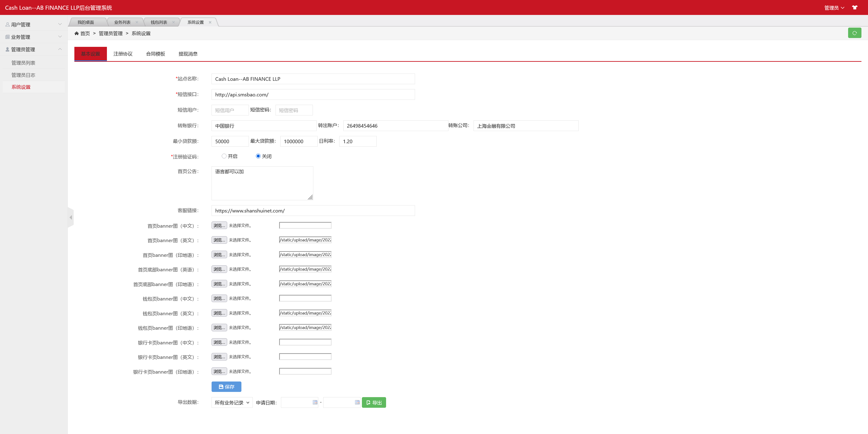Open end date calendar picker icon
This screenshot has width=868, height=434.
(357, 402)
